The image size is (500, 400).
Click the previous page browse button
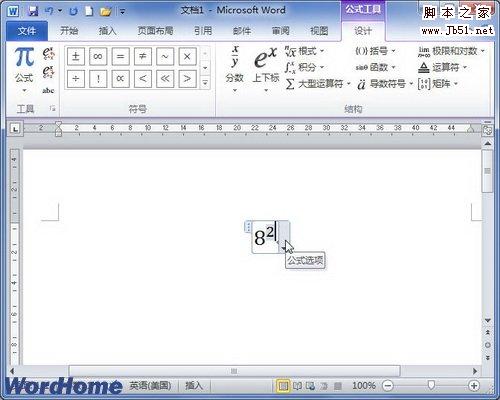[488, 332]
